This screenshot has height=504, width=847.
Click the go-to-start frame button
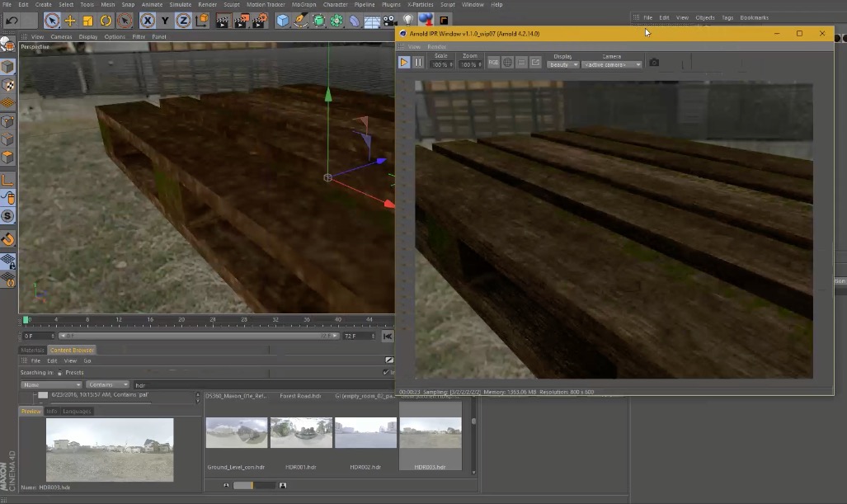click(388, 335)
